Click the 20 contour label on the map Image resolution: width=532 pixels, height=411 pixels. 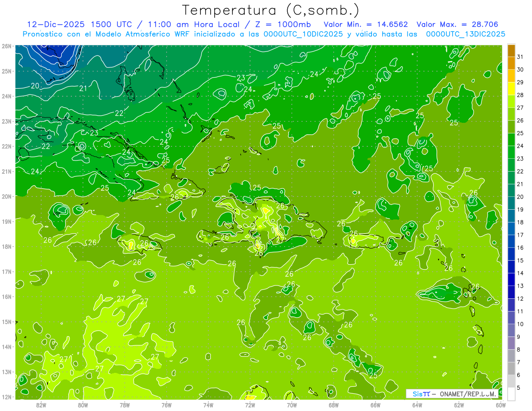tap(35, 86)
